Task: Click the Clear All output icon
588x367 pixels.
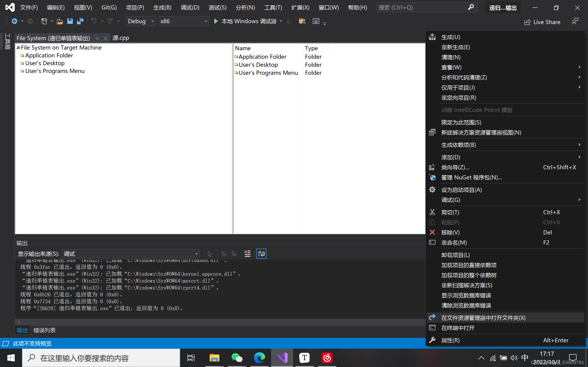Action: [247, 254]
